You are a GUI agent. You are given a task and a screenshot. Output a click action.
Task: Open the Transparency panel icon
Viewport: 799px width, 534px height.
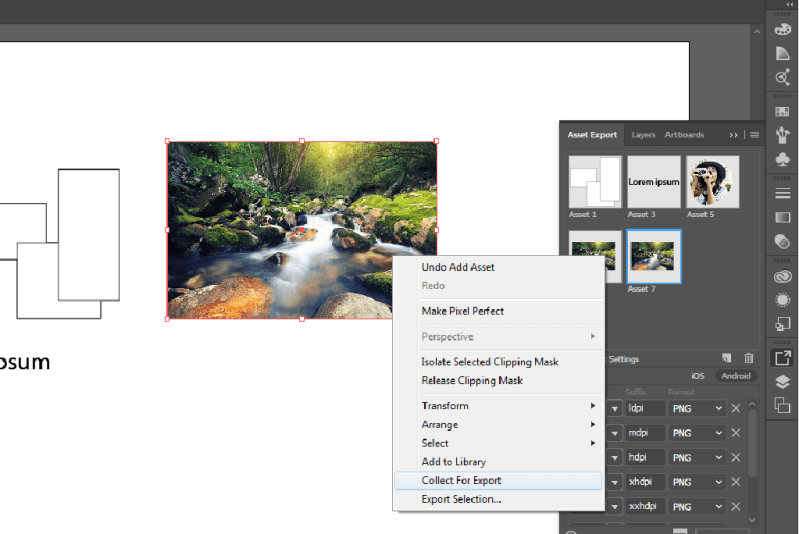[782, 241]
